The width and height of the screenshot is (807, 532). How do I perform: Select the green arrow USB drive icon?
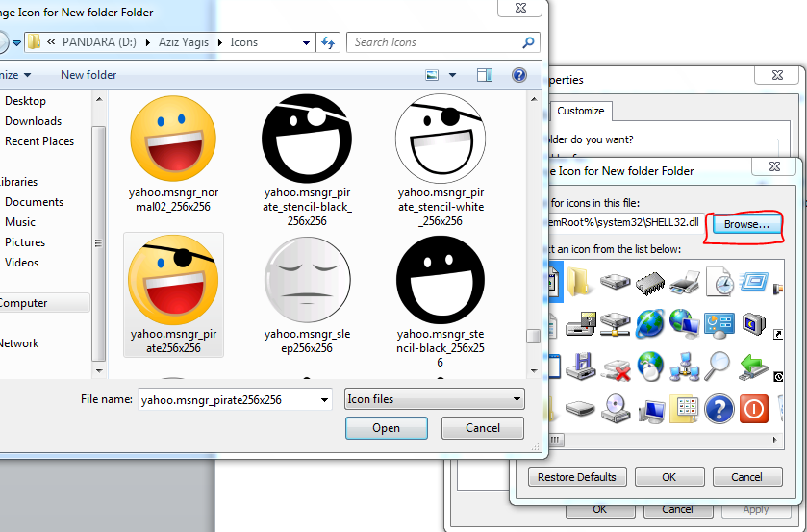coord(753,367)
